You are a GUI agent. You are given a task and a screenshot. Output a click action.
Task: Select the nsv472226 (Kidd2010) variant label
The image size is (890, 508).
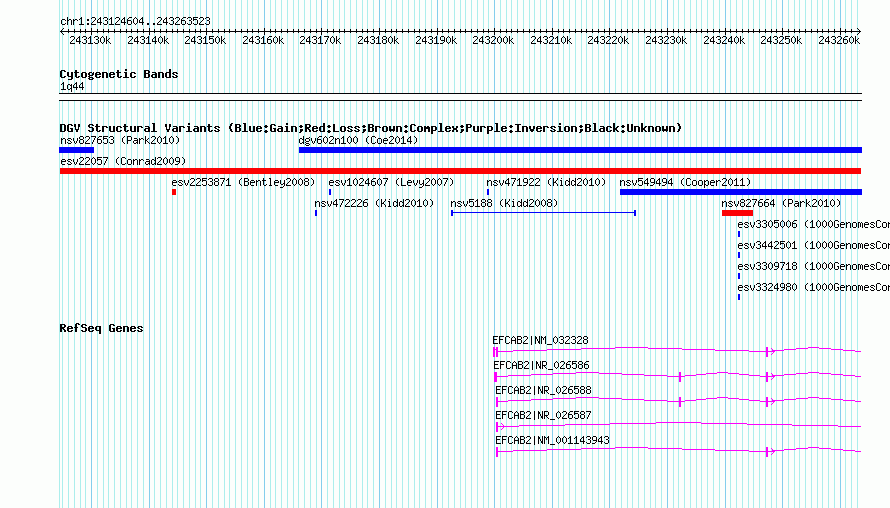(374, 203)
